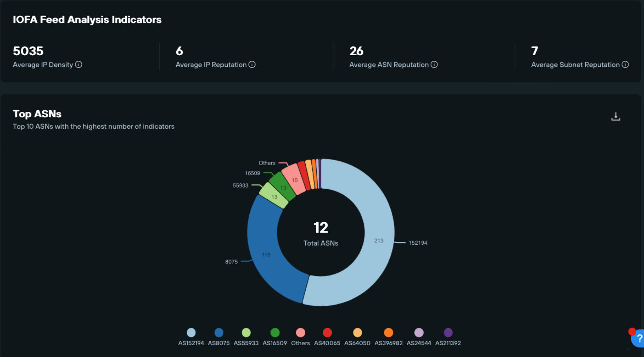Select the pink Others segment labeled 15
644x357 pixels.
coord(294,179)
